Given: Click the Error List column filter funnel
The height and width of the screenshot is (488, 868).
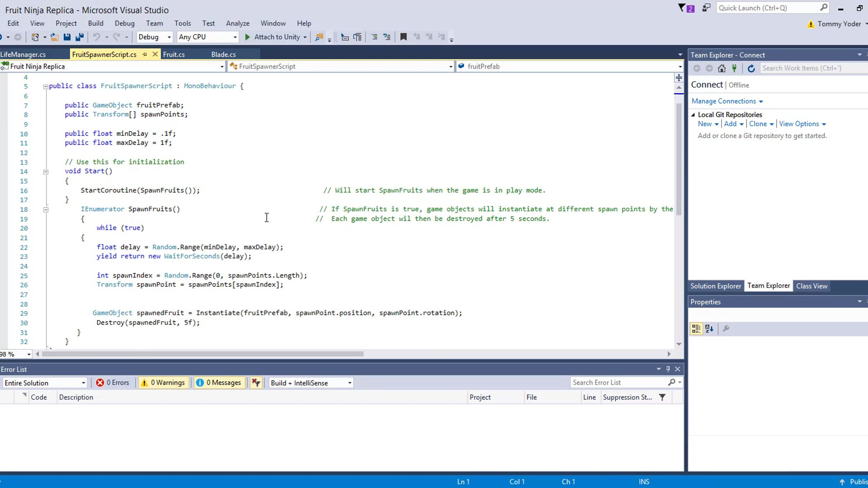Looking at the screenshot, I should 662,397.
